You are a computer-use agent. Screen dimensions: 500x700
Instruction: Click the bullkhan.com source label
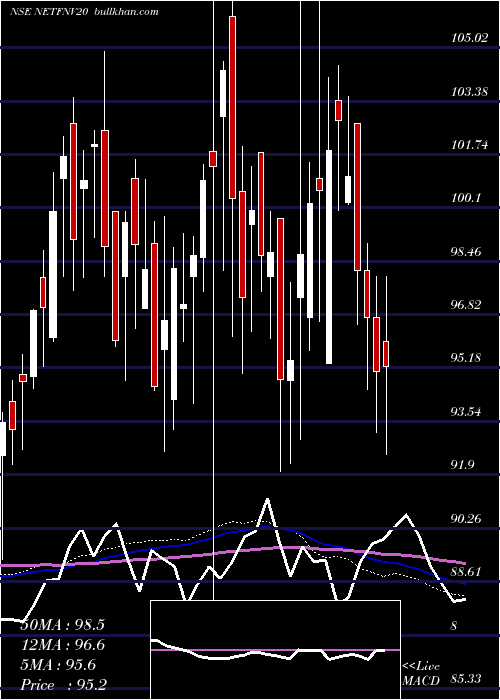(x=127, y=12)
